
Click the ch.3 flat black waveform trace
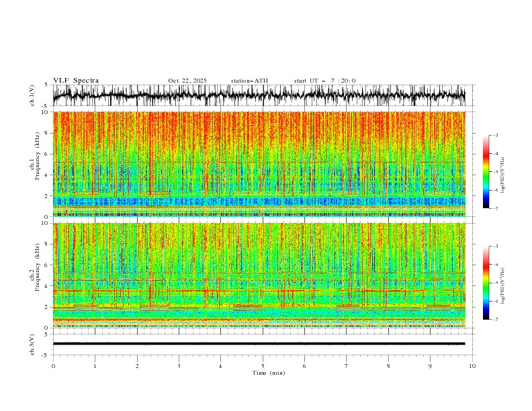click(259, 344)
